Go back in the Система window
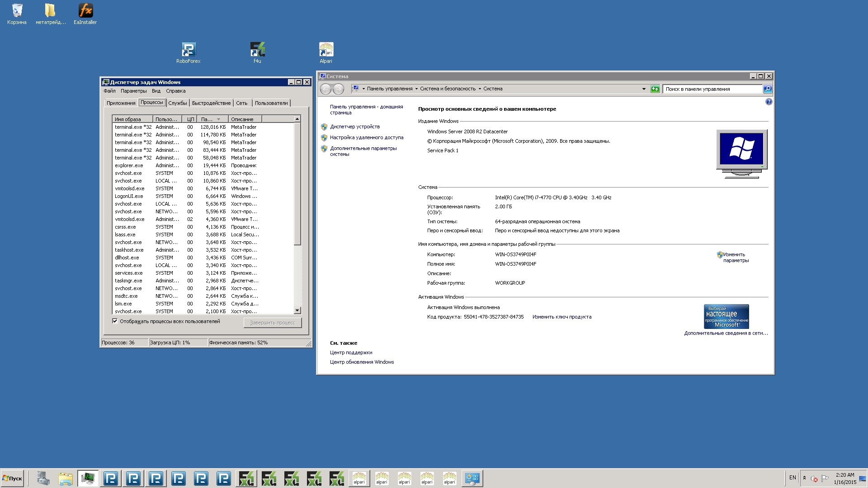The height and width of the screenshot is (488, 868). 325,89
